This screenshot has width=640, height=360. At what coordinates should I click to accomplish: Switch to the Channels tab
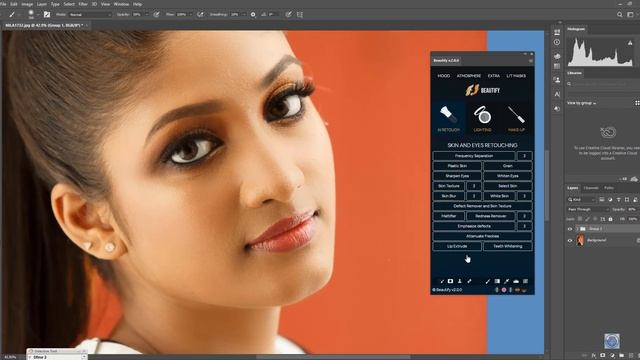click(x=591, y=188)
